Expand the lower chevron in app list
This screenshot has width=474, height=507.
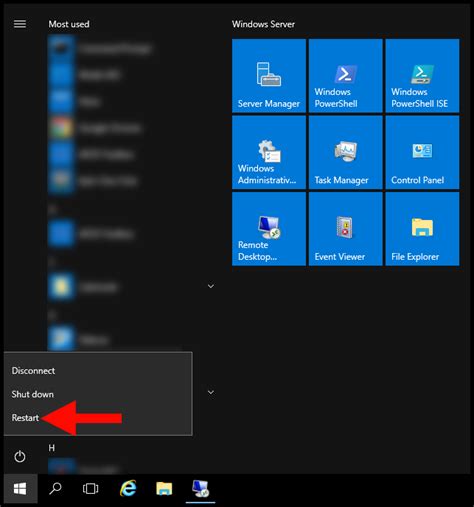[211, 392]
